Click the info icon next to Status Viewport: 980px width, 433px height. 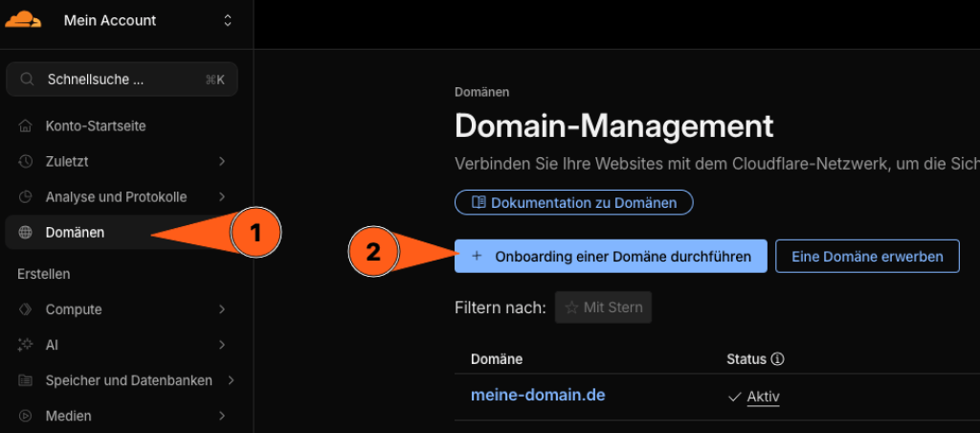click(778, 359)
